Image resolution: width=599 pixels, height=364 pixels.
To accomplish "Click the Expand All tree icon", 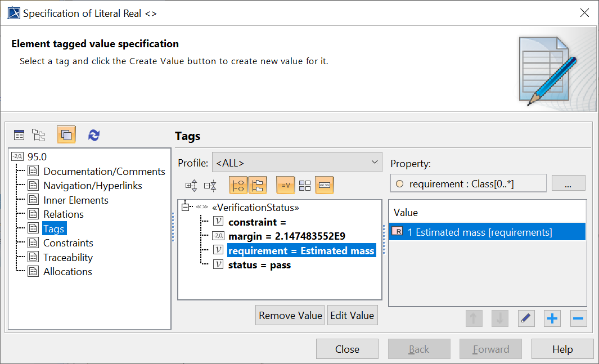I will tap(191, 185).
